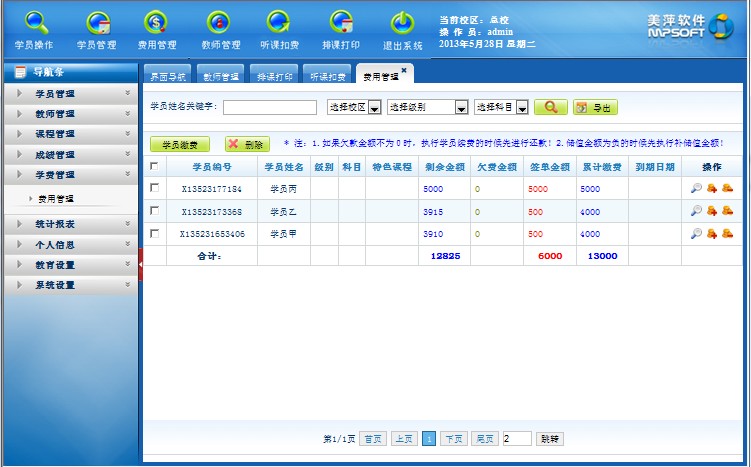Go to 下页 in pagination
Image resolution: width=751 pixels, height=467 pixels.
click(x=453, y=439)
